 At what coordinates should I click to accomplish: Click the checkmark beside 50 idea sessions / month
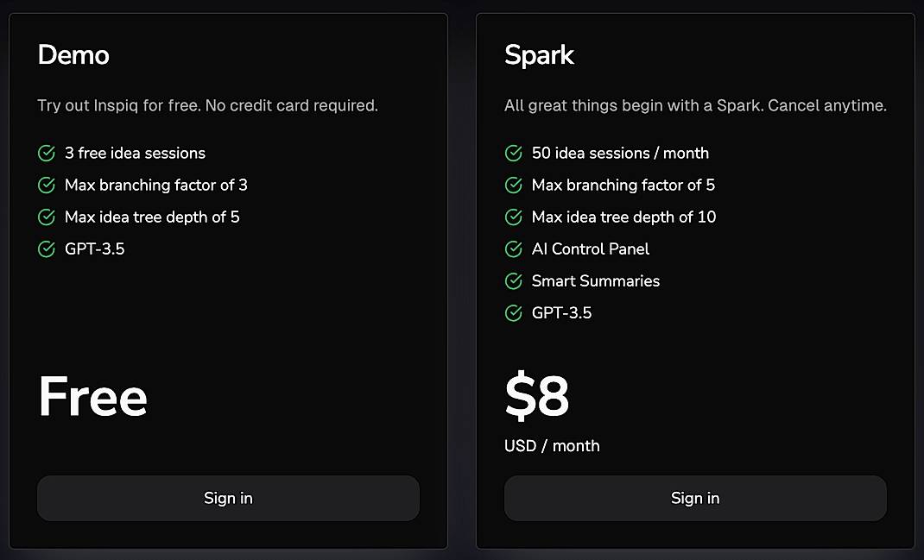[514, 153]
